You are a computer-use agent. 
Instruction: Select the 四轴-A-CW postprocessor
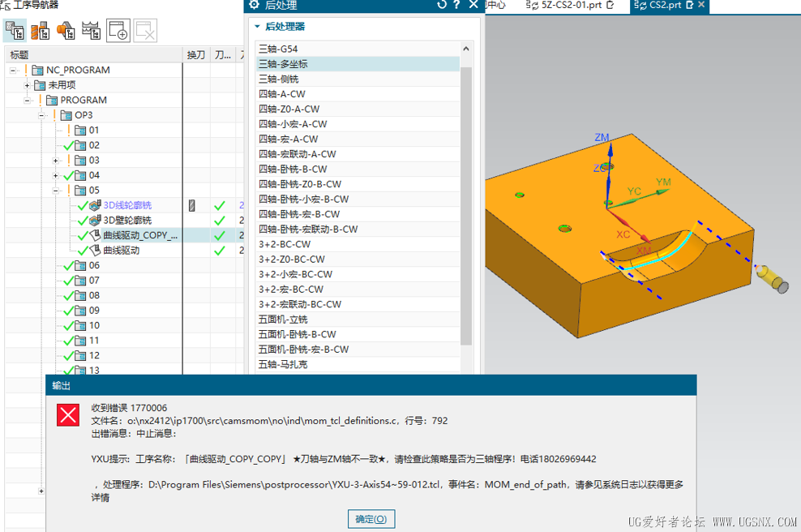pos(282,94)
